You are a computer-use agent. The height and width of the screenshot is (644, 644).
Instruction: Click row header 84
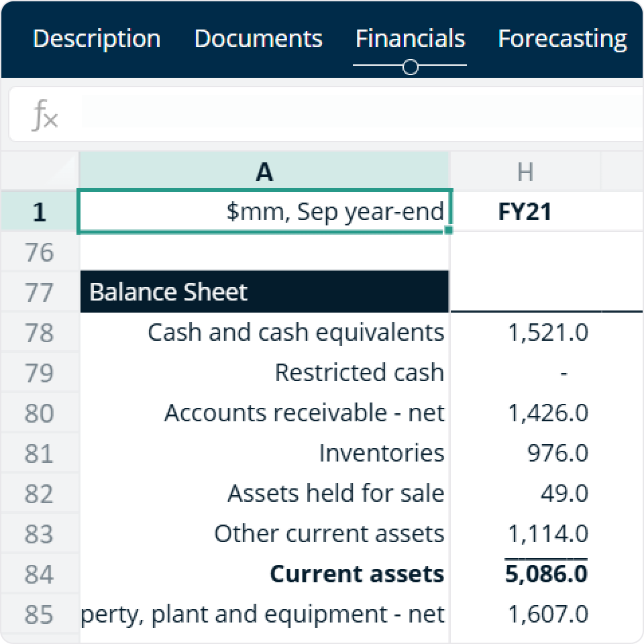point(40,574)
